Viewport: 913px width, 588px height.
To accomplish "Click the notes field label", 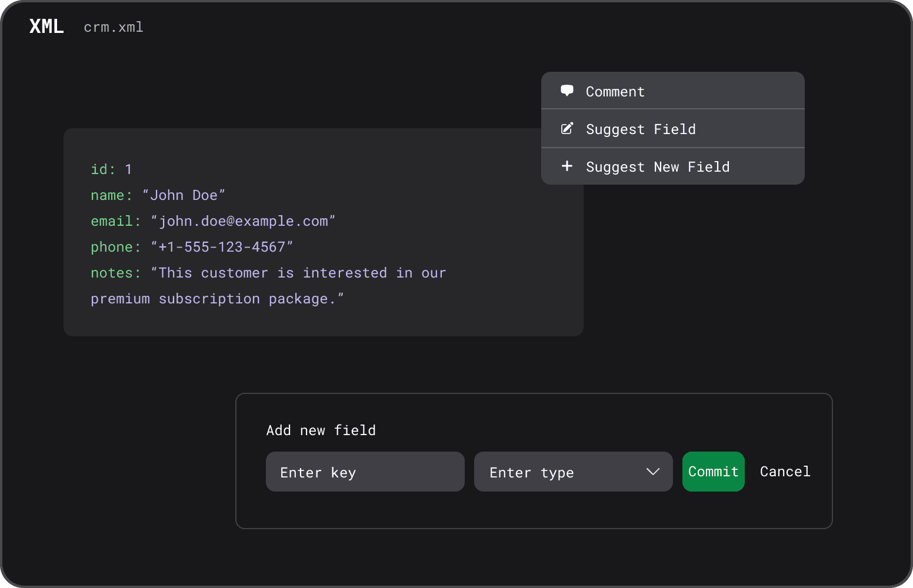I will (x=112, y=272).
